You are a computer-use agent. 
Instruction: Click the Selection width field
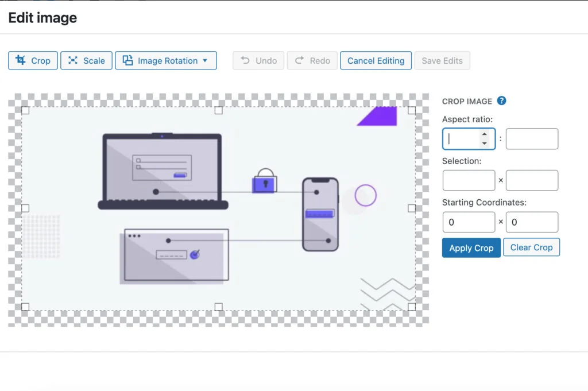pos(468,180)
